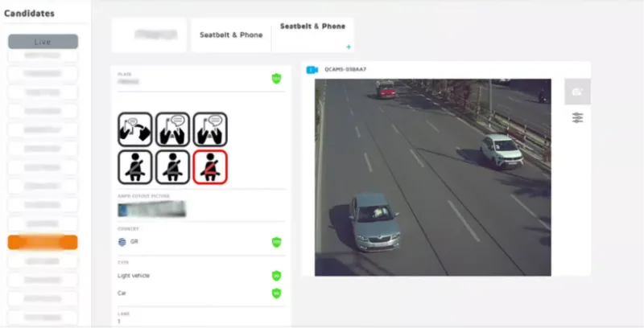Select the first seatbelt icon

click(135, 167)
